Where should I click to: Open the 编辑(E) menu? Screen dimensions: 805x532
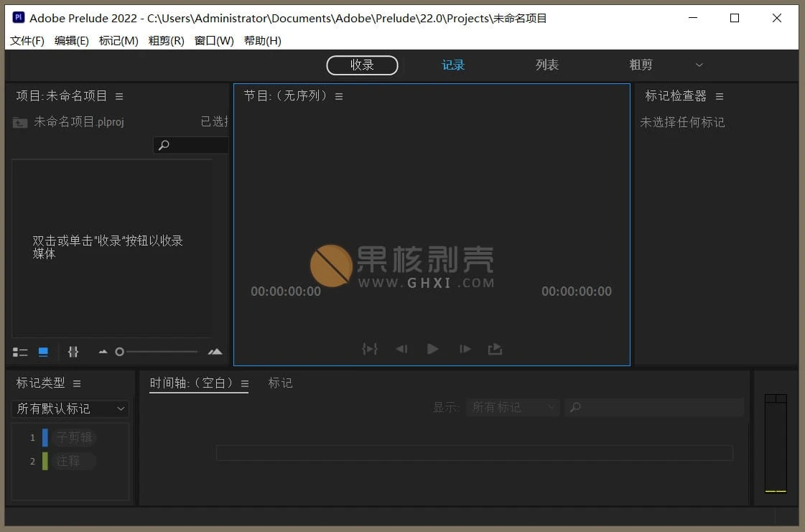[71, 41]
